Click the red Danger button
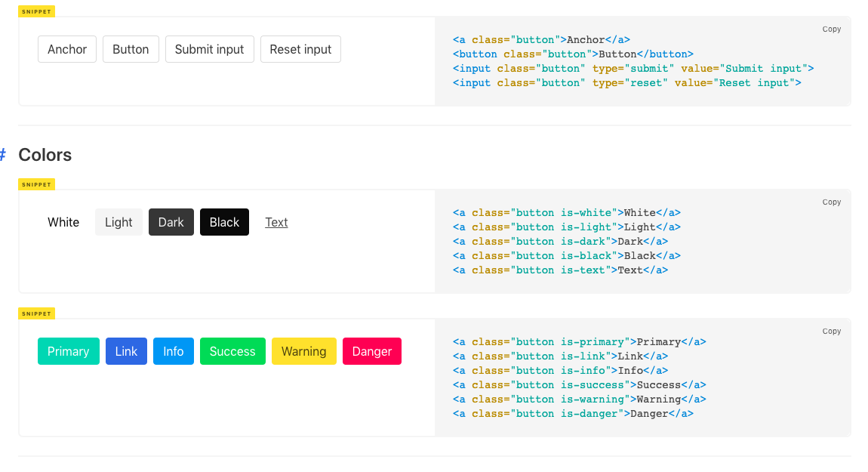Screen dimensions: 868x472 (x=372, y=351)
